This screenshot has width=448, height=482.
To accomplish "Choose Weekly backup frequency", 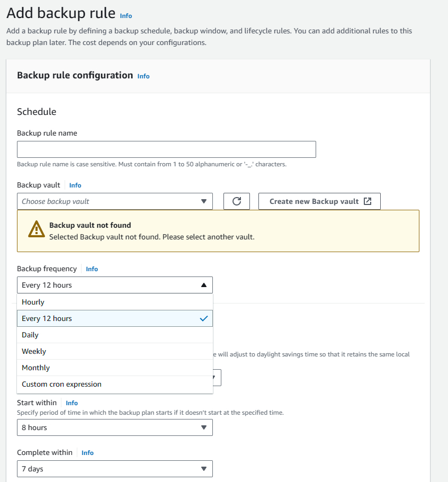I will pyautogui.click(x=114, y=351).
